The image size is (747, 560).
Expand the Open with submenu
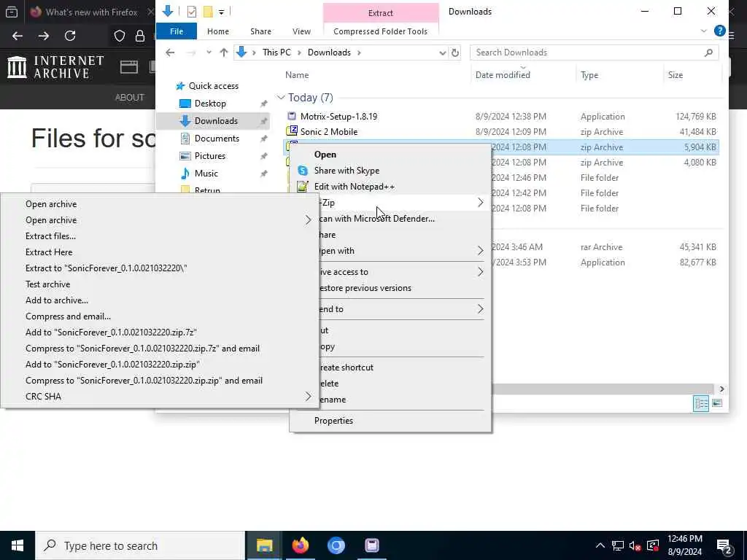(480, 251)
